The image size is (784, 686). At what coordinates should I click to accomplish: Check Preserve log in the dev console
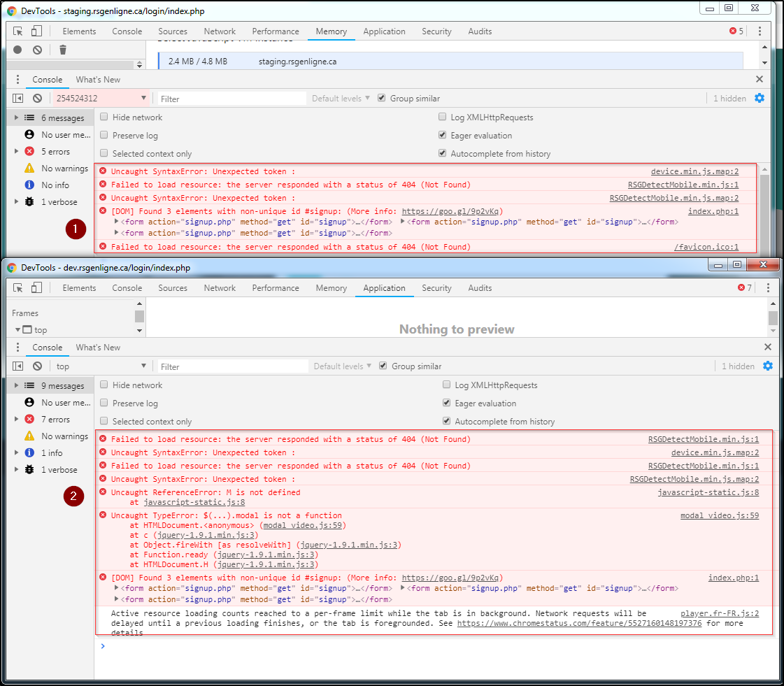(x=104, y=403)
